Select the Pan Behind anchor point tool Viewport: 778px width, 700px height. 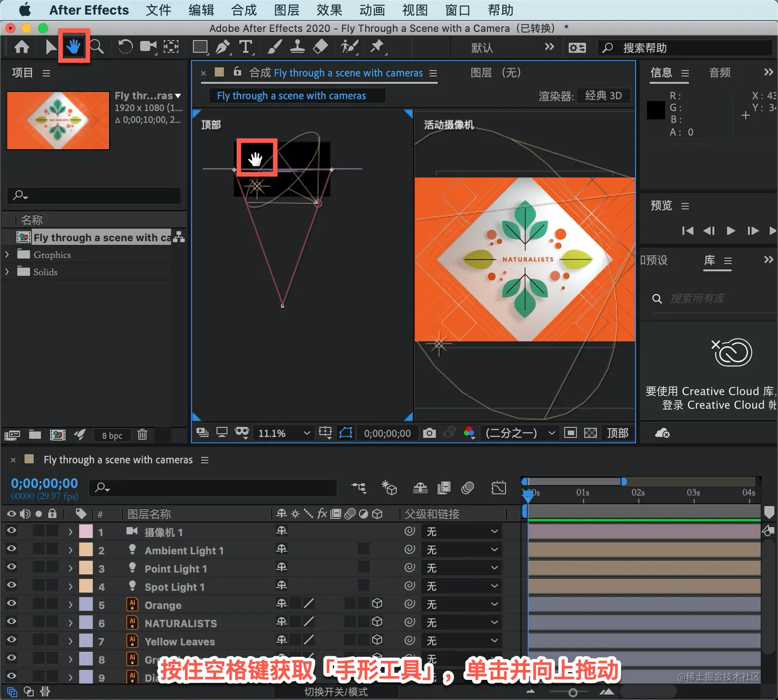tap(171, 47)
